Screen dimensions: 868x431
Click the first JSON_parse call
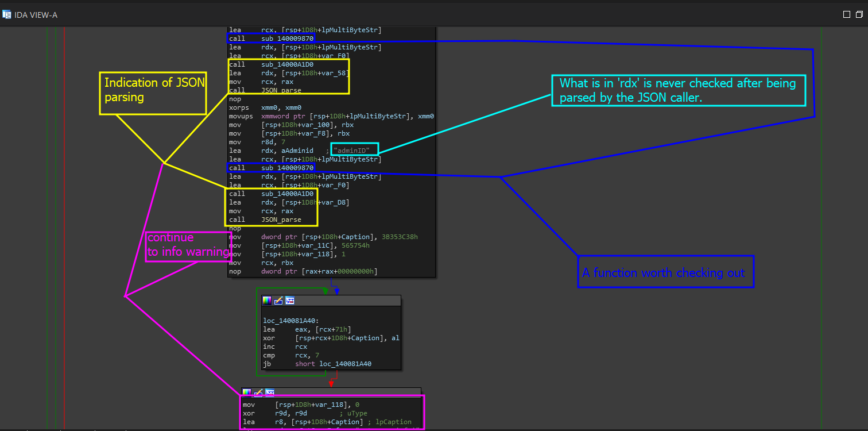[x=281, y=90]
